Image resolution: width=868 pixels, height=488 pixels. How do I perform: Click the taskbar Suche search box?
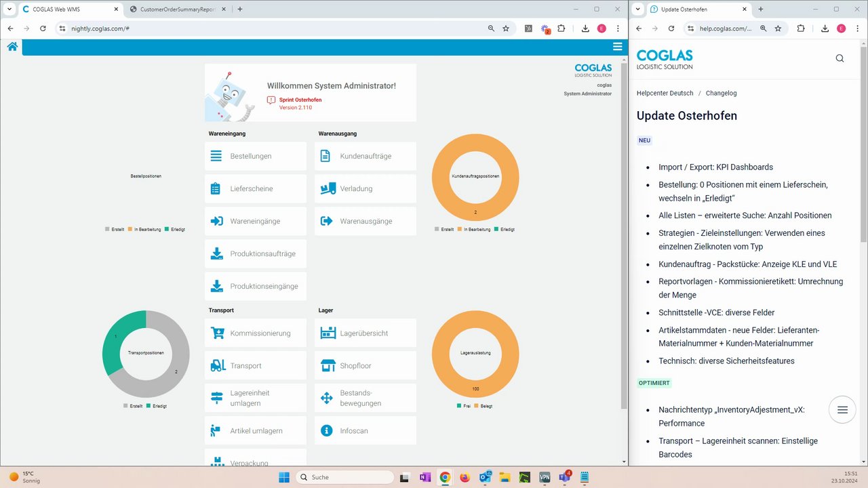[x=344, y=477]
